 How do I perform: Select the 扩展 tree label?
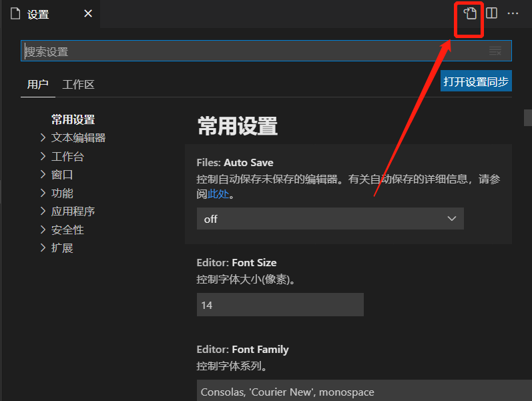62,248
